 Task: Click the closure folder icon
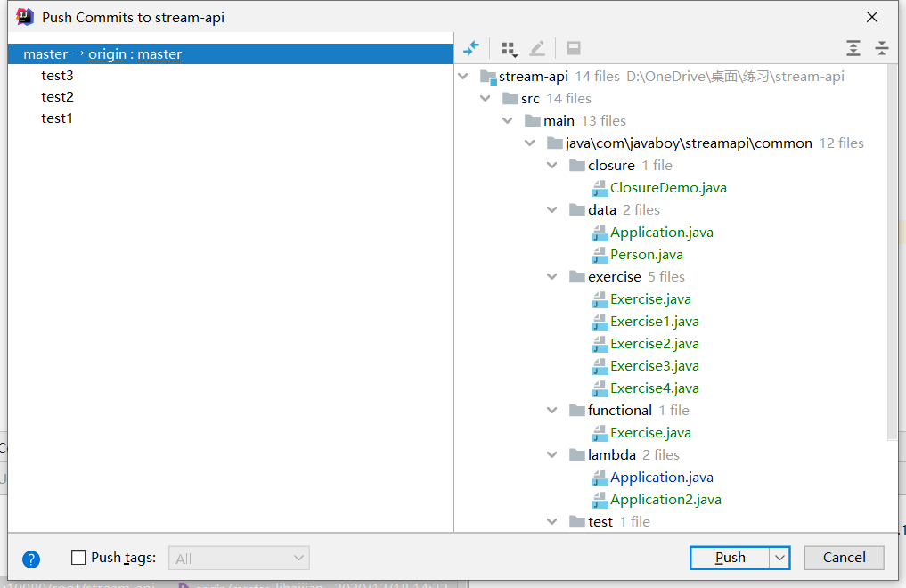577,166
